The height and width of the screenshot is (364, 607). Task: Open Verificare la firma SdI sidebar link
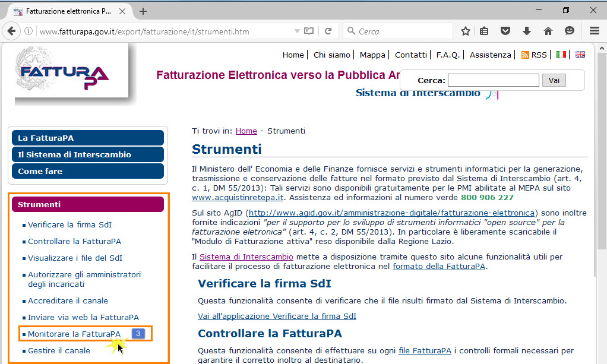tap(69, 224)
